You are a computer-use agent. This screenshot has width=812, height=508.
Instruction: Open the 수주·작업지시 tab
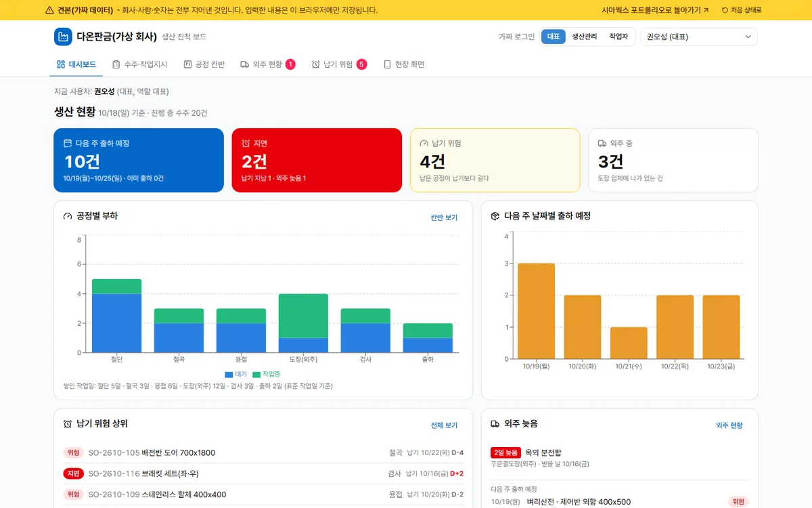[x=139, y=64]
